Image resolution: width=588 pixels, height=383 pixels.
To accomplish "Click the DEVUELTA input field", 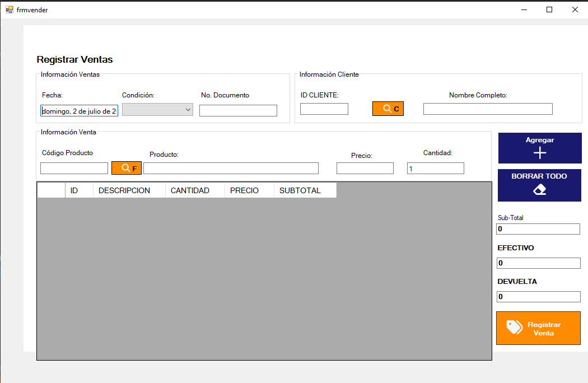I will pyautogui.click(x=538, y=296).
